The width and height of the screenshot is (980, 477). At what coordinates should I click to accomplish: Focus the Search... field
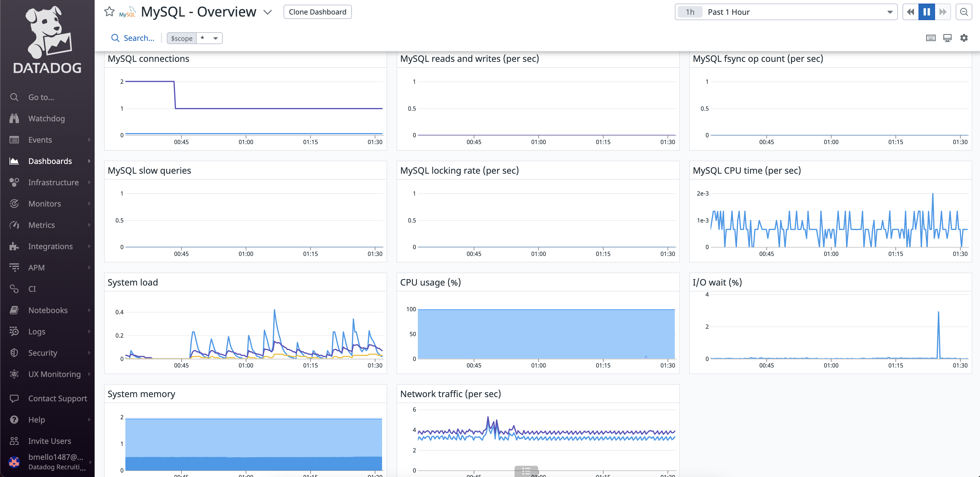pos(138,38)
